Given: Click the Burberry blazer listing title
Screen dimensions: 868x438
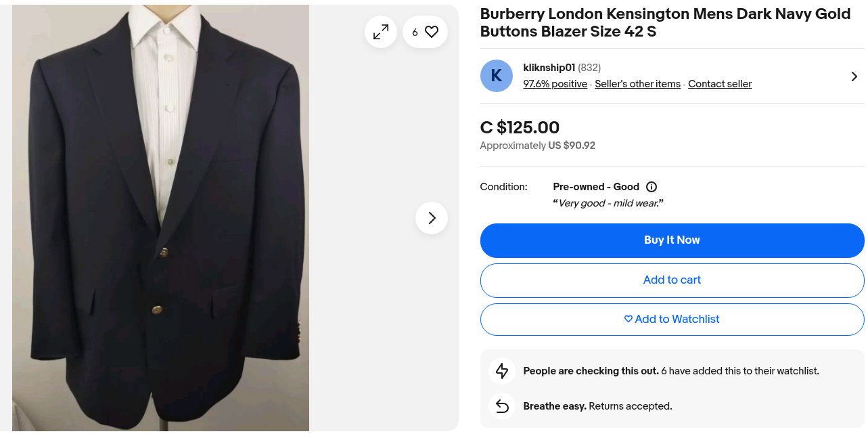Looking at the screenshot, I should [665, 23].
